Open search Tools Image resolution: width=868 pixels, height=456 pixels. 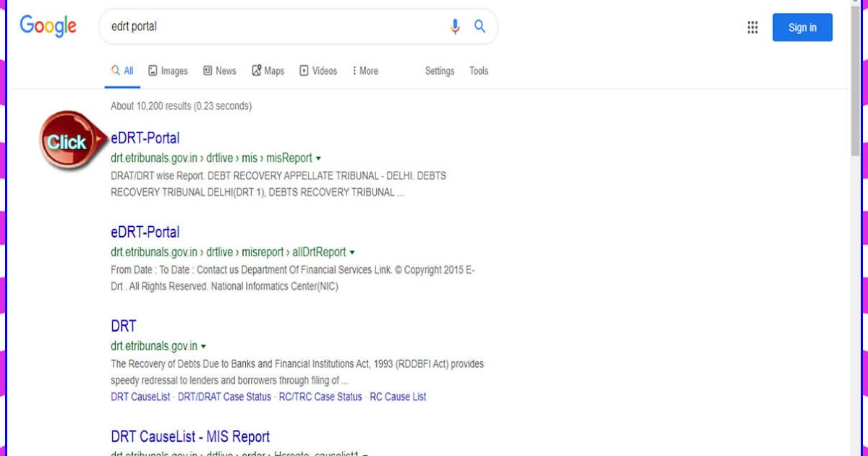point(479,71)
